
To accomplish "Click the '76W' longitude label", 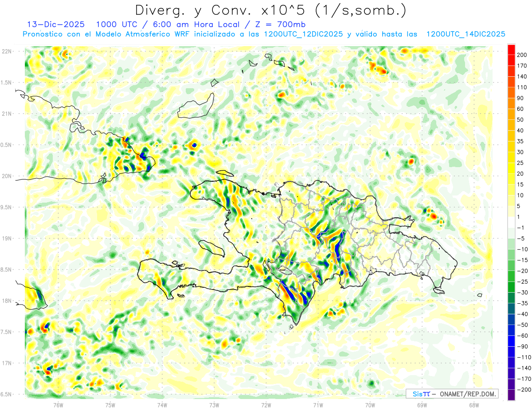I will click(x=58, y=405).
